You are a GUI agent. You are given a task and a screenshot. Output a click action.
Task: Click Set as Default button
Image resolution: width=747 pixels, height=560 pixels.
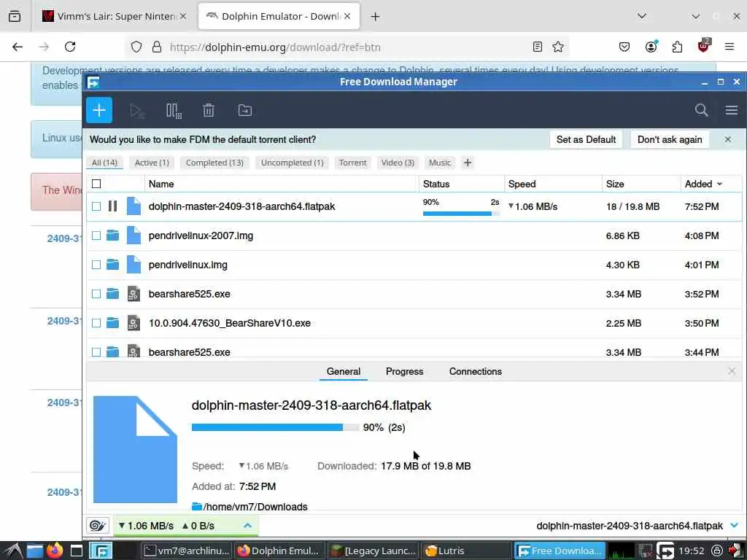point(586,139)
